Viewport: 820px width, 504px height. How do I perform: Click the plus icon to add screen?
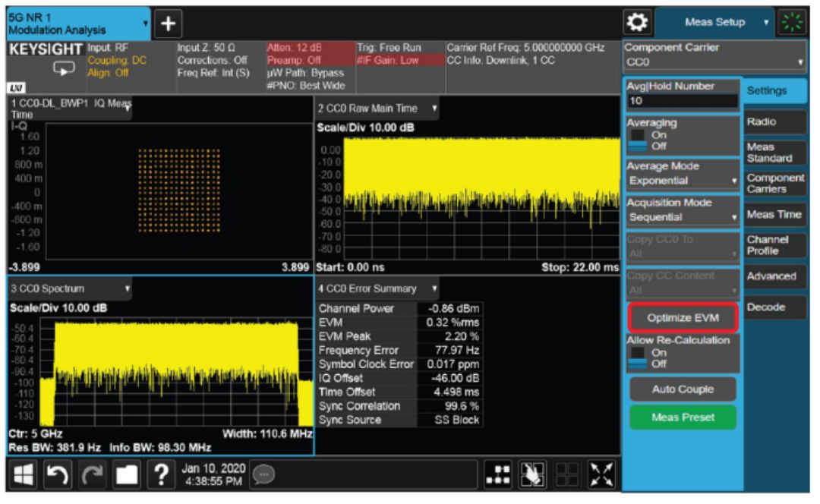[x=168, y=24]
